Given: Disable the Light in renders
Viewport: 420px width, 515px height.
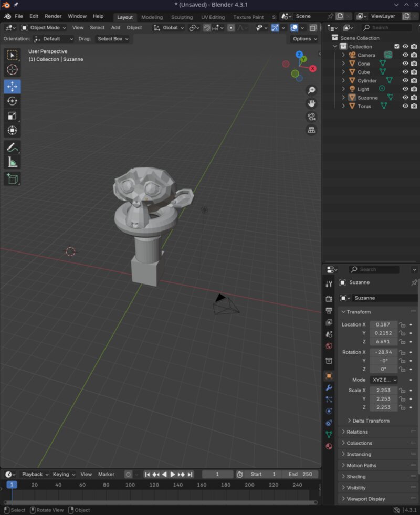Looking at the screenshot, I should tap(414, 89).
